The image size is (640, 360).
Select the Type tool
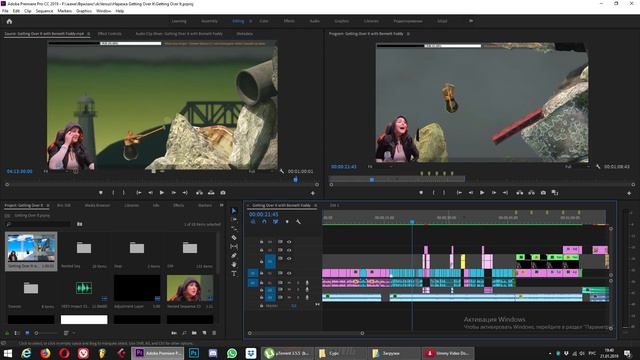click(234, 273)
